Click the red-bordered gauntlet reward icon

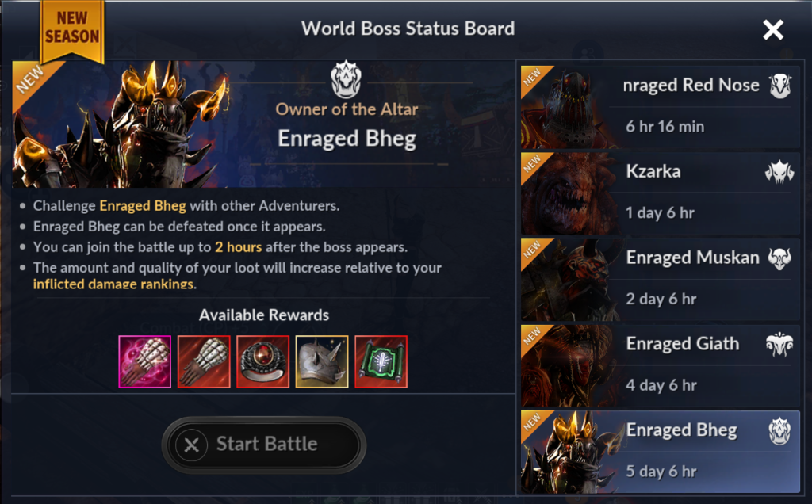point(204,361)
